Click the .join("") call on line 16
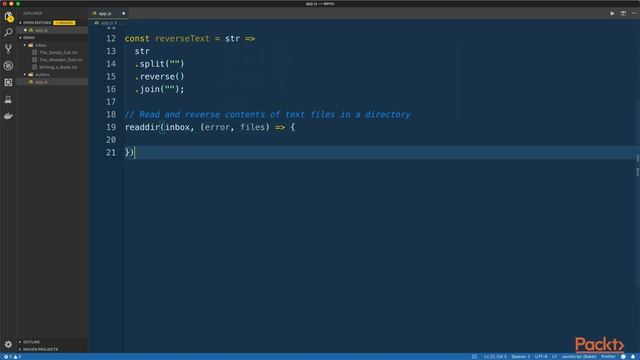640x360 pixels. point(160,89)
